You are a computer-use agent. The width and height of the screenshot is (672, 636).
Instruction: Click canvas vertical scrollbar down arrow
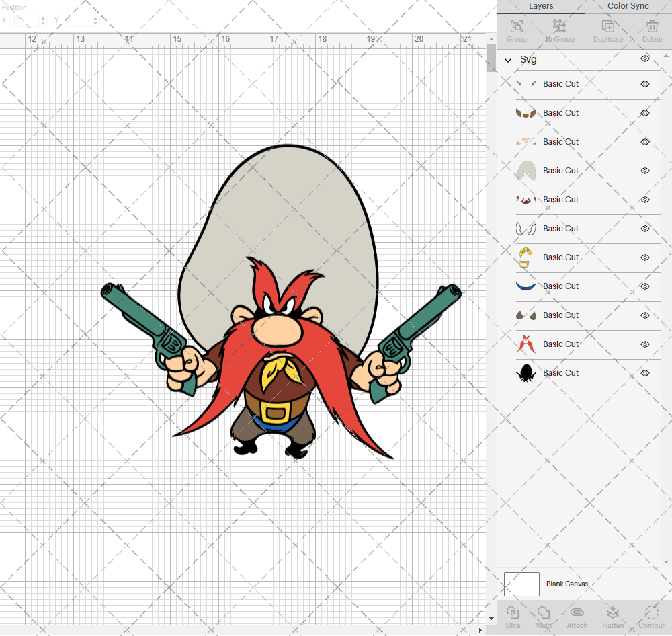491,619
